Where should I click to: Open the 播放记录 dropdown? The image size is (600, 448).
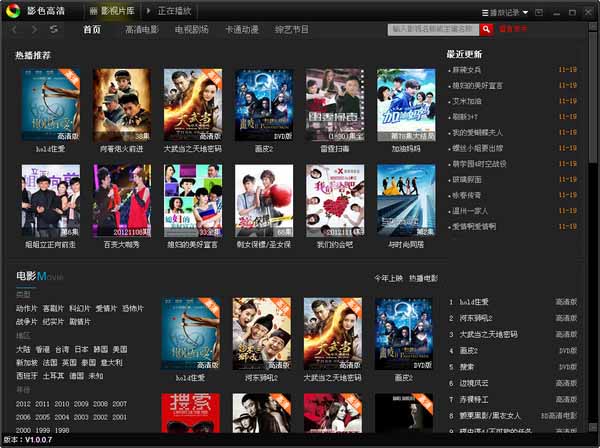click(x=505, y=13)
